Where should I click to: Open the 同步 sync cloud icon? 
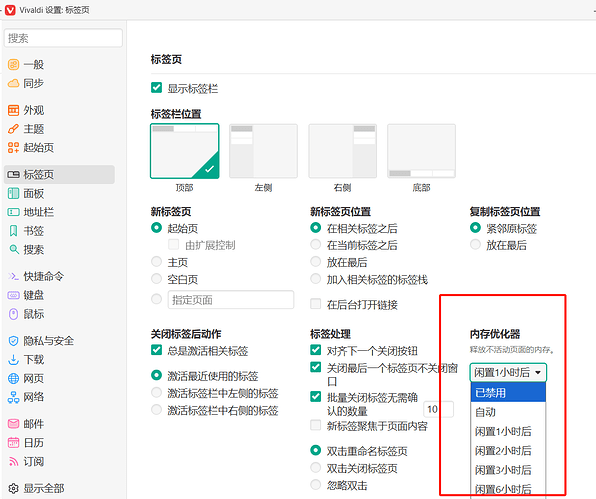[13, 83]
